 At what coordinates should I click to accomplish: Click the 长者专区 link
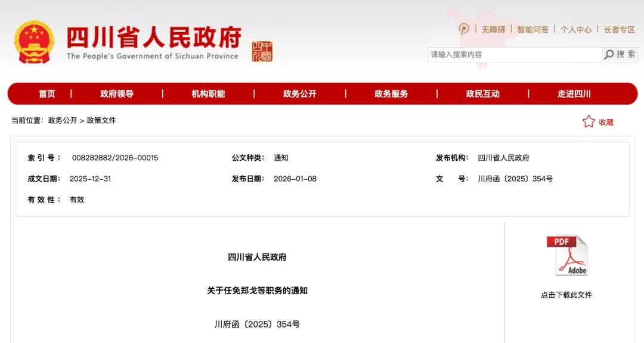[x=620, y=30]
